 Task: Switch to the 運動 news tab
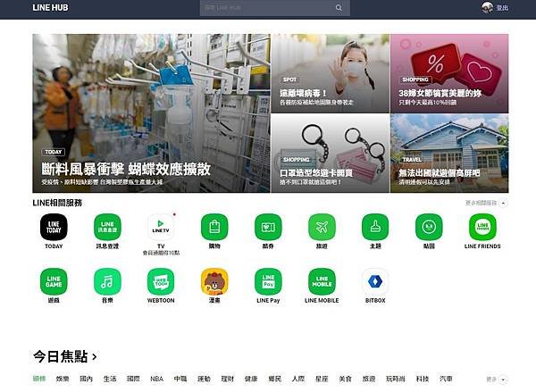tap(204, 379)
